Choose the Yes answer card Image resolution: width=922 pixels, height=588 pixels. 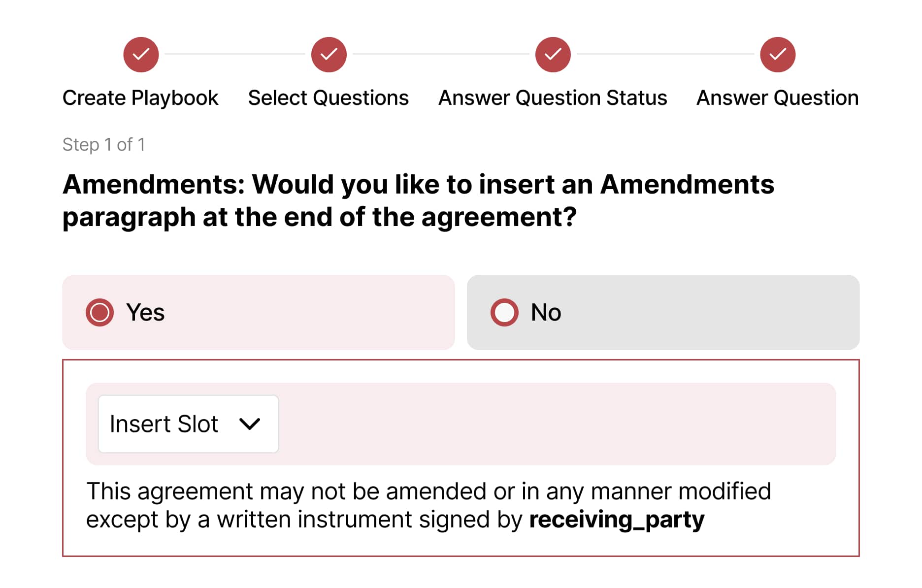pyautogui.click(x=258, y=312)
